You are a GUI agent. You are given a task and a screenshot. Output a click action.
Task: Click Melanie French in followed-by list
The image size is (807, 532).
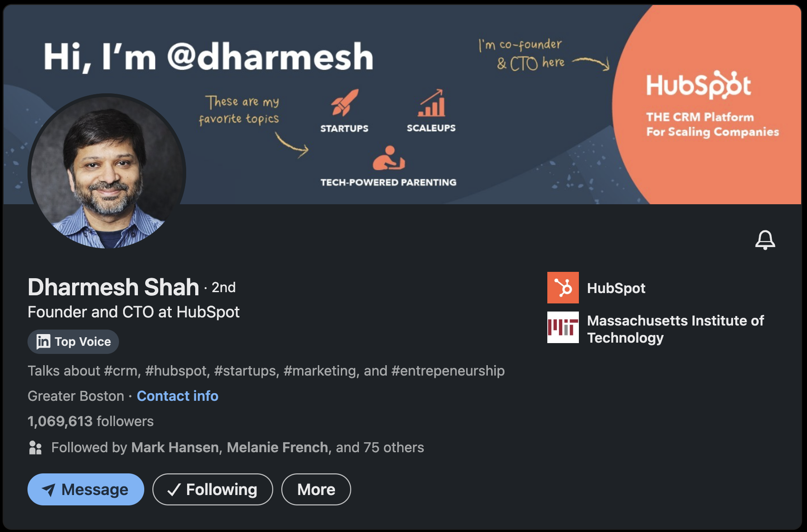[x=277, y=447]
